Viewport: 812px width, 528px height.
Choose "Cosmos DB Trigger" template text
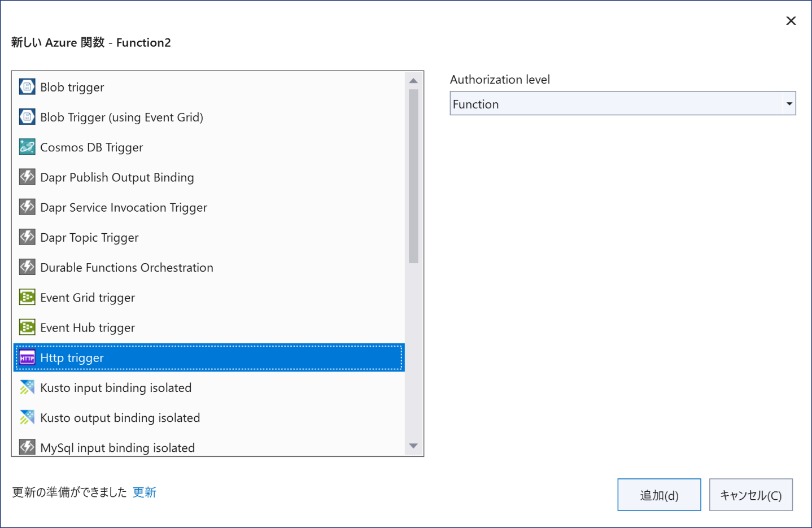click(91, 147)
